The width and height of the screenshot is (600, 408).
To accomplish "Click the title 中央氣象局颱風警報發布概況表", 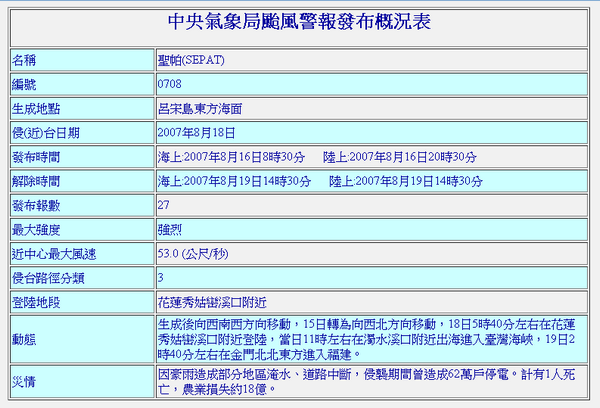I will [x=299, y=21].
